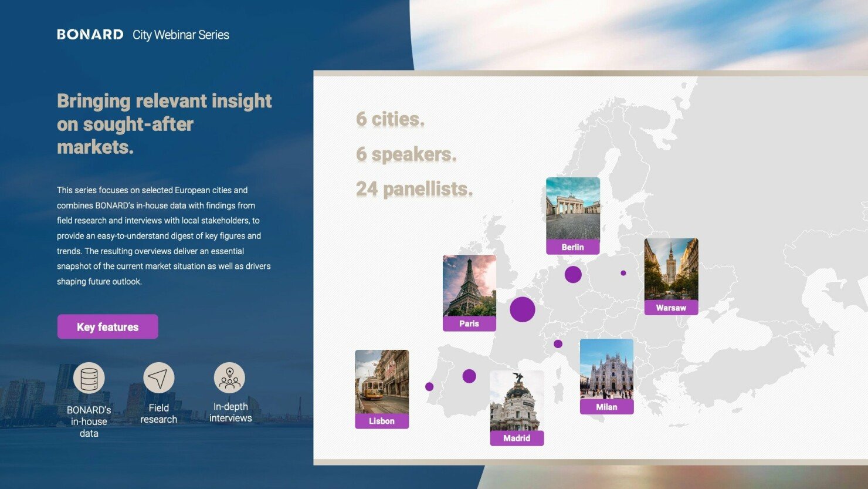Open the Lisbon tram photo card
Image resolution: width=868 pixels, height=489 pixels.
pos(382,382)
